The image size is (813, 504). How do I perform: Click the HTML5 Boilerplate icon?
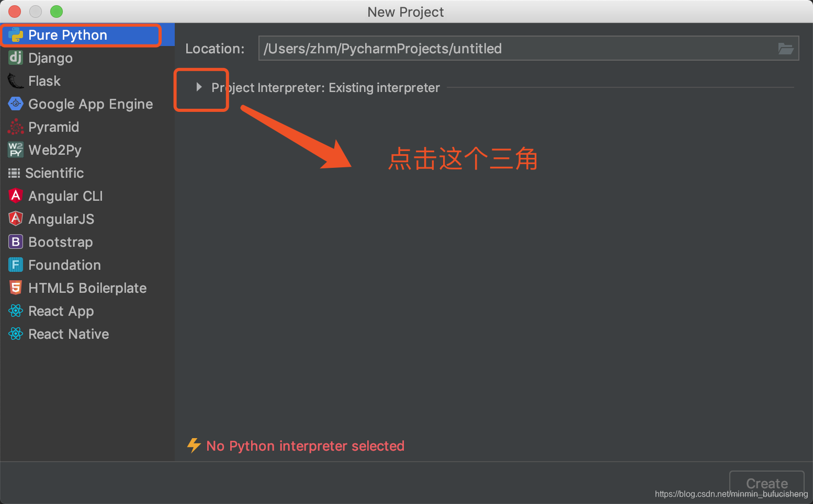tap(16, 288)
